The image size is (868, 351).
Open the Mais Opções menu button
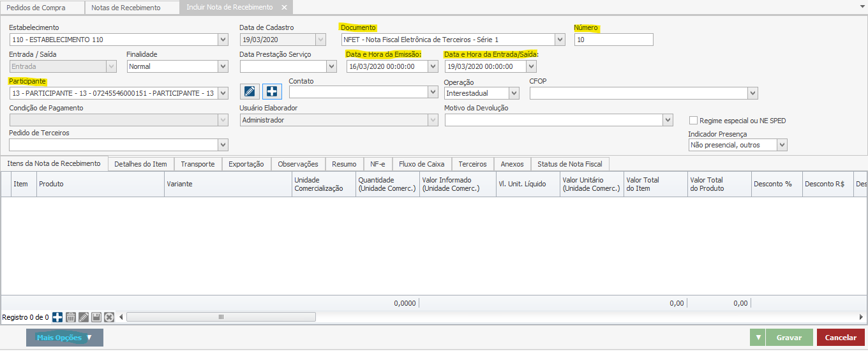(64, 338)
